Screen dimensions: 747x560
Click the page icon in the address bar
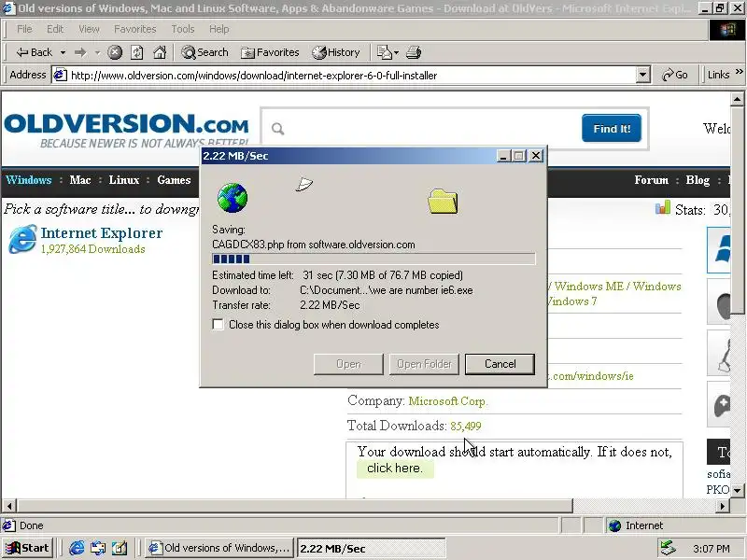(x=60, y=76)
